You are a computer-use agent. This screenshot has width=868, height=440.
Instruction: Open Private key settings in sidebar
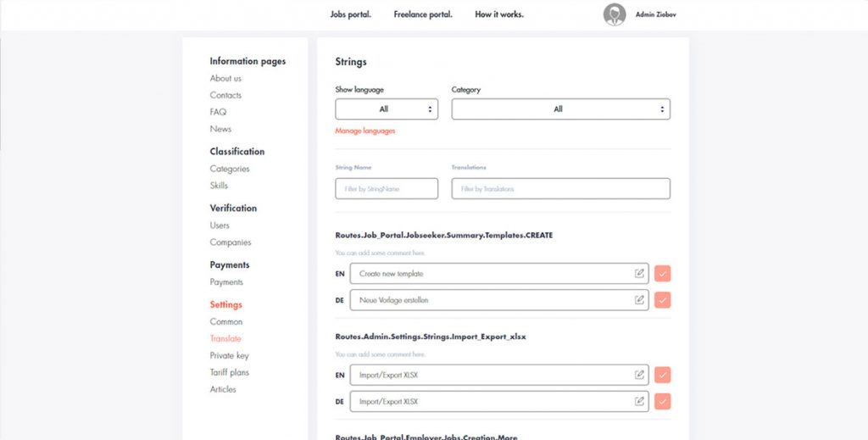click(x=230, y=355)
